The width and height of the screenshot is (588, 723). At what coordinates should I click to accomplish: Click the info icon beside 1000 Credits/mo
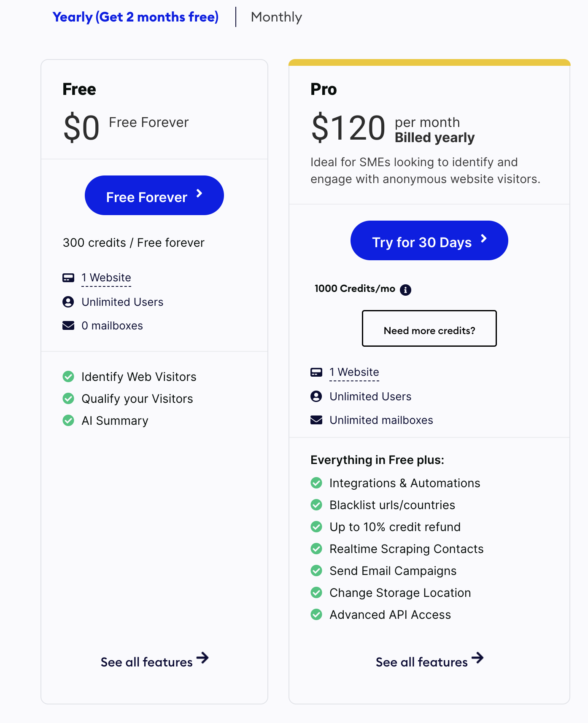click(x=405, y=290)
